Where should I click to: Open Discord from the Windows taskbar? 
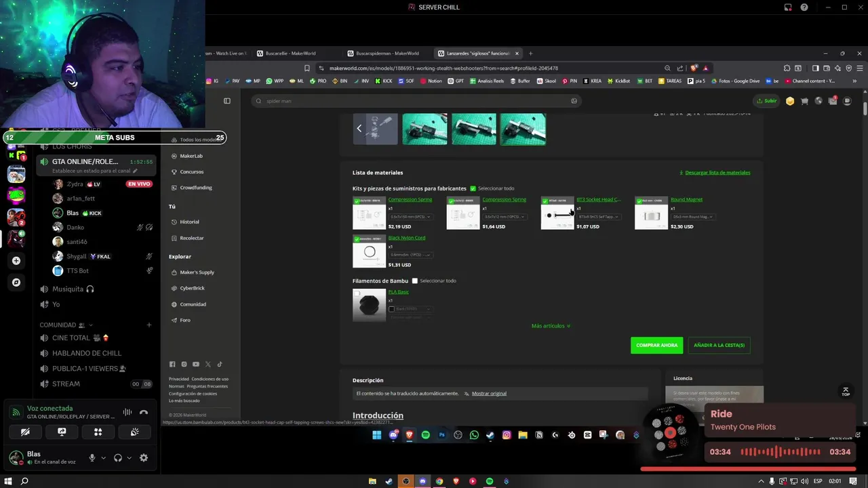click(422, 481)
